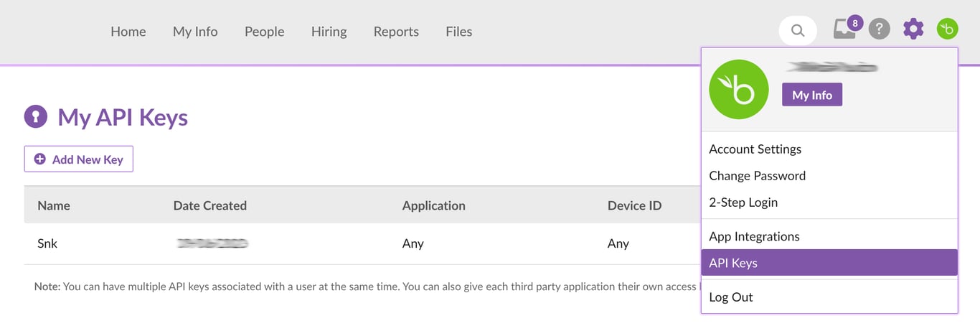Click the help question mark icon
The height and width of the screenshot is (326, 980).
879,29
